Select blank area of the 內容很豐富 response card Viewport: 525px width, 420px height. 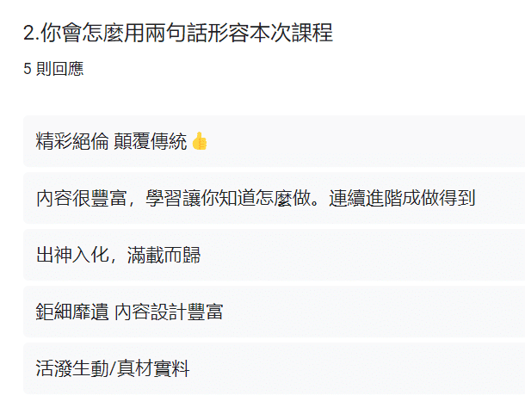[500, 198]
